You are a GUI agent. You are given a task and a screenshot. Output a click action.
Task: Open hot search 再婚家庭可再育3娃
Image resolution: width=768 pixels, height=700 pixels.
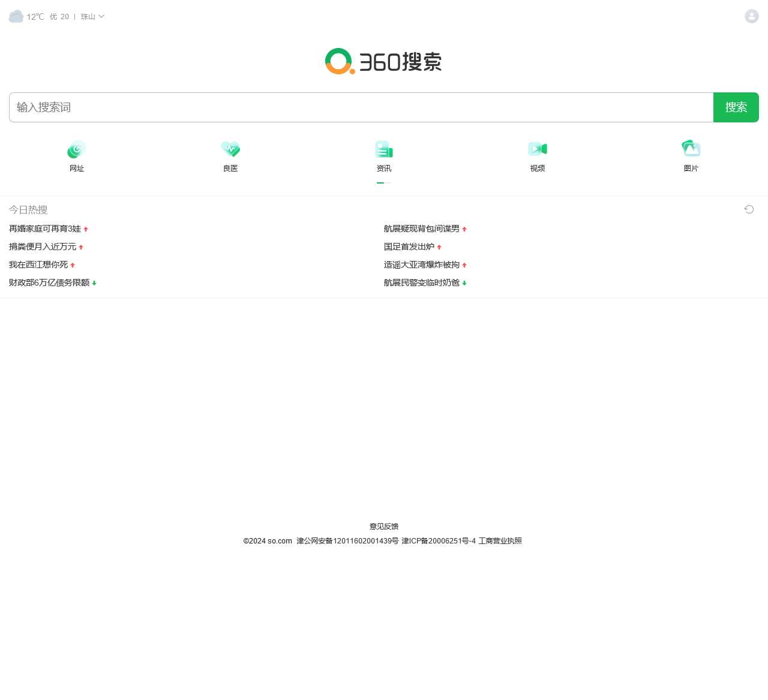coord(45,229)
